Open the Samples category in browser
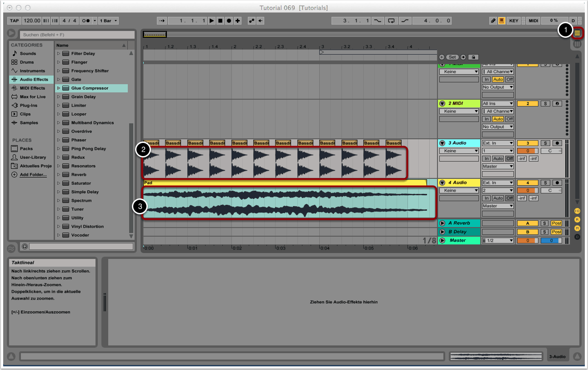Viewport: 588px width, 370px height. coord(29,123)
